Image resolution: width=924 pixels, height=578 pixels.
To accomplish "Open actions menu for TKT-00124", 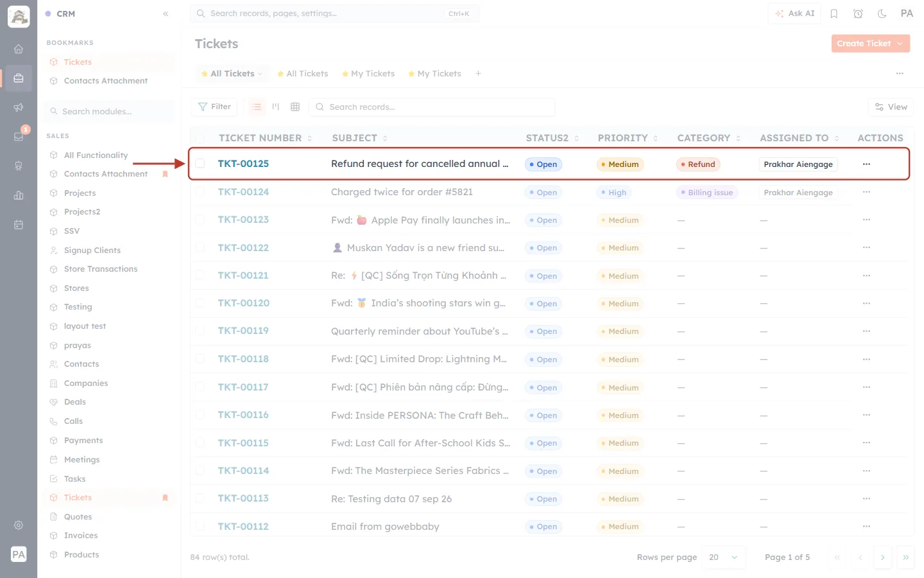I will click(866, 192).
